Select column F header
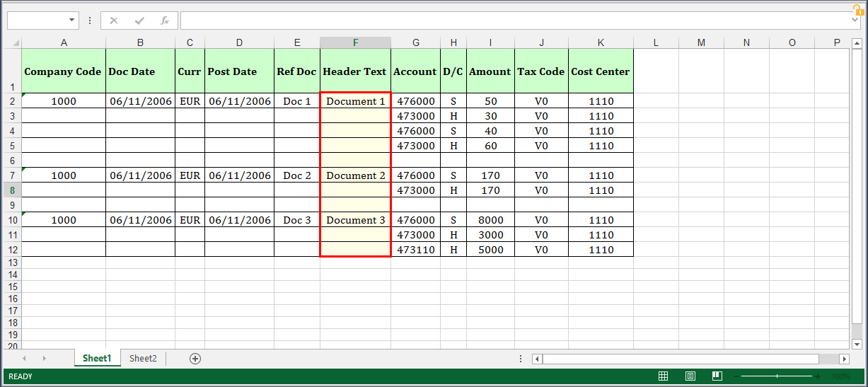The width and height of the screenshot is (868, 387). click(355, 43)
